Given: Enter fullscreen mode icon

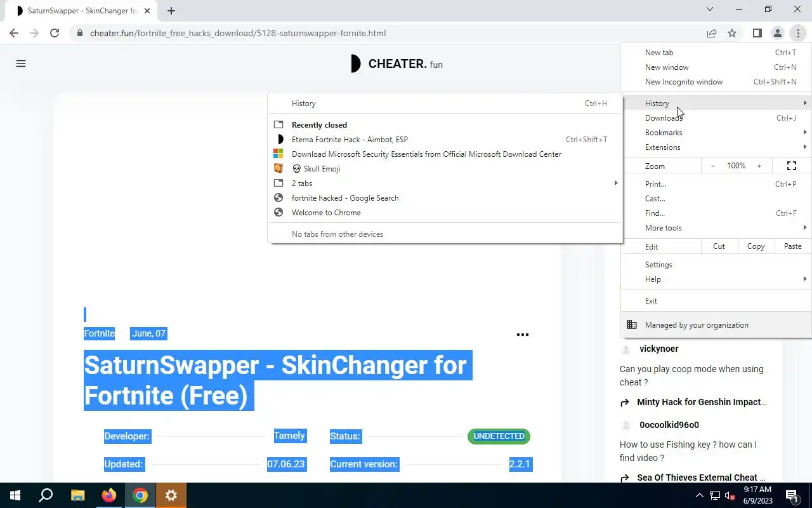Looking at the screenshot, I should coord(792,166).
